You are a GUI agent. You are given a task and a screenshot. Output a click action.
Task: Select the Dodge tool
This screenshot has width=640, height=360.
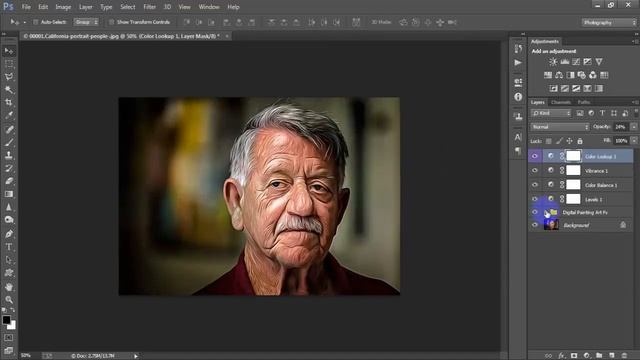coord(9,220)
